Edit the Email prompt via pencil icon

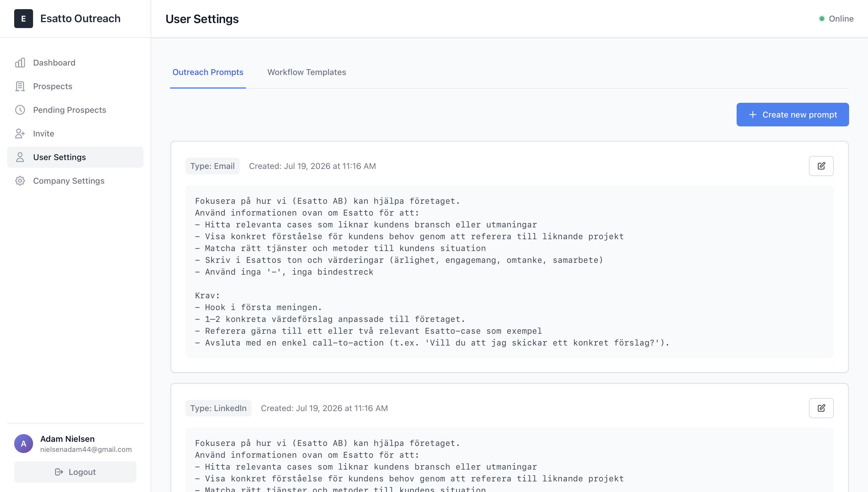point(821,166)
